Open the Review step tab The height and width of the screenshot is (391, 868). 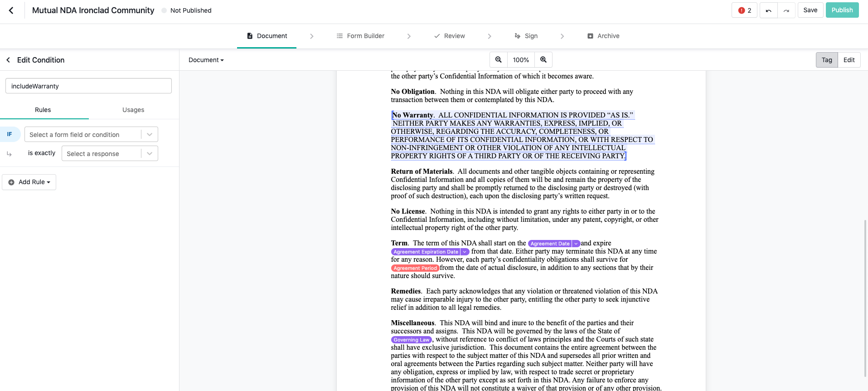pyautogui.click(x=450, y=36)
